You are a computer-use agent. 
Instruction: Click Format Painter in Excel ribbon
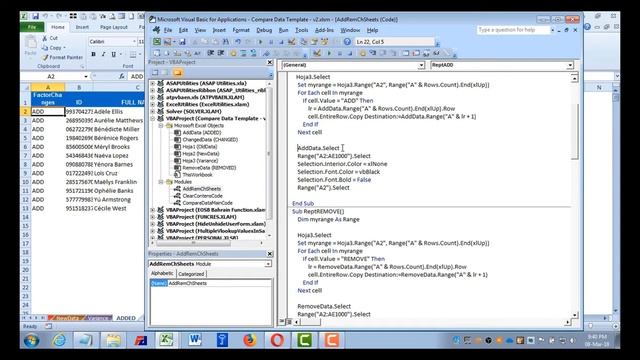(62, 58)
